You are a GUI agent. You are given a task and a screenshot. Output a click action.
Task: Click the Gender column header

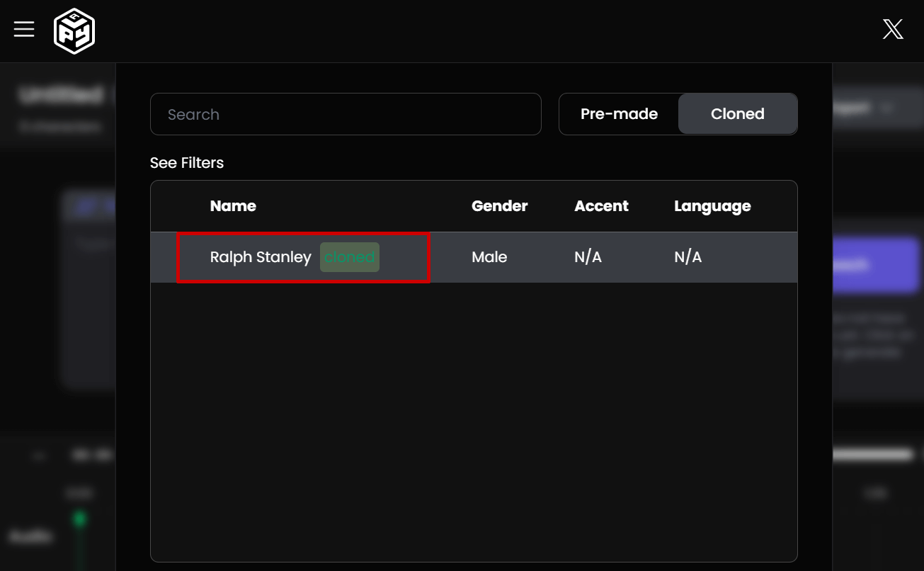click(499, 206)
